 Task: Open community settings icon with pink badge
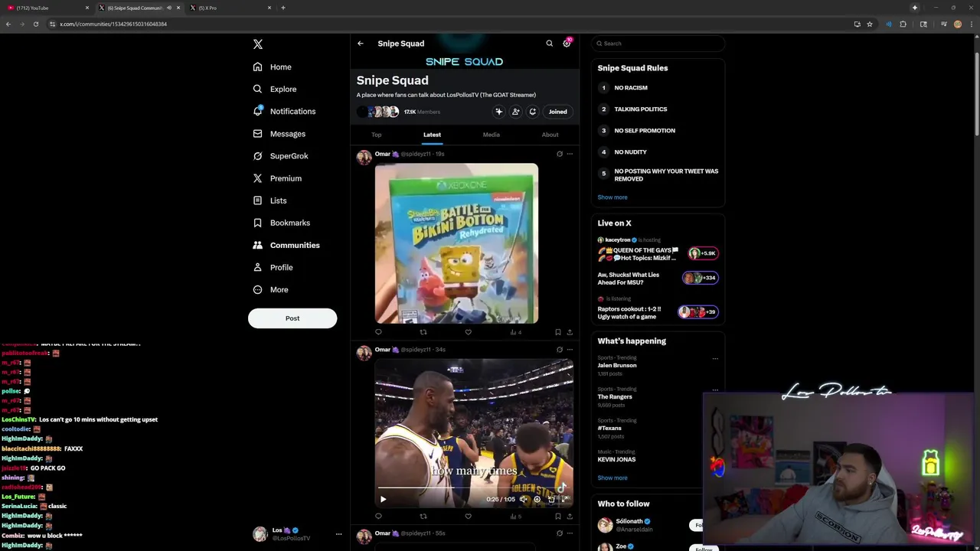coord(567,43)
